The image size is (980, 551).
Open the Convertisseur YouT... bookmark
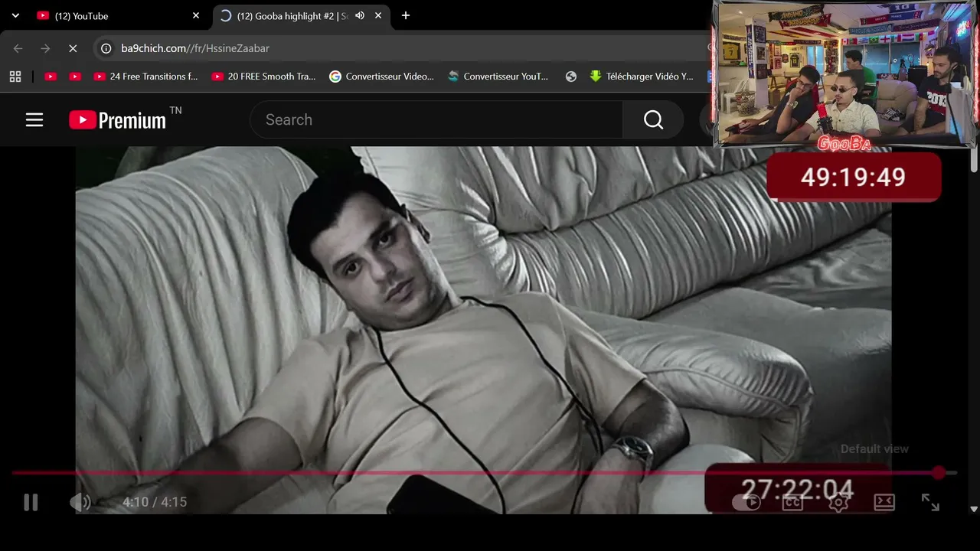click(498, 77)
